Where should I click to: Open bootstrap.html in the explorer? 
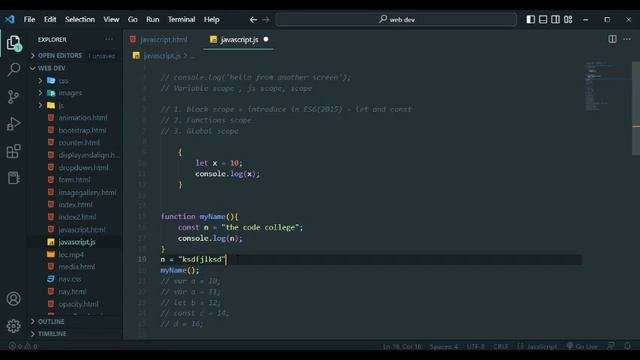(x=82, y=130)
